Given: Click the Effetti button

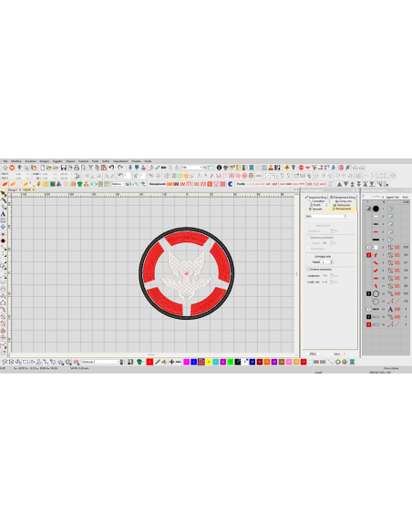Looking at the screenshot, I should coord(313,353).
